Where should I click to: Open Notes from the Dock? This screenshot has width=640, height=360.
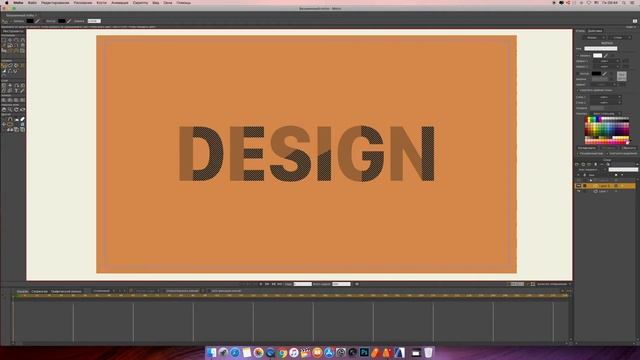247,353
